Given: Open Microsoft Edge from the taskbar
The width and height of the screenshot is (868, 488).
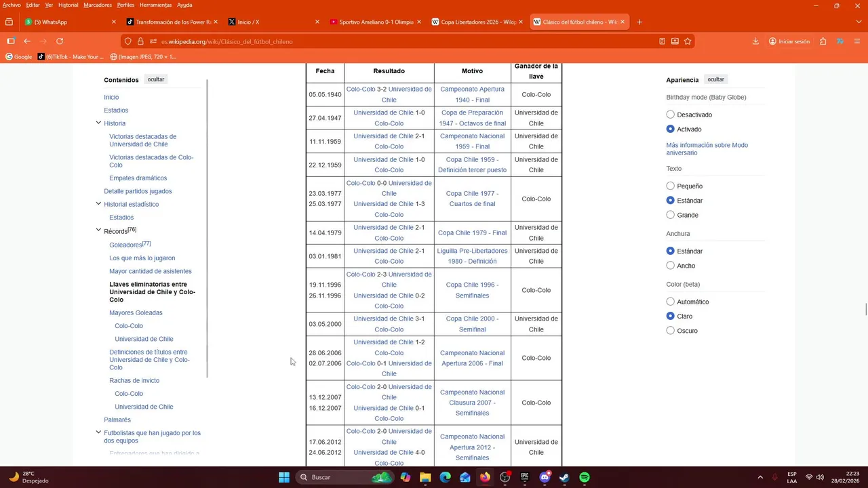Looking at the screenshot, I should [445, 477].
